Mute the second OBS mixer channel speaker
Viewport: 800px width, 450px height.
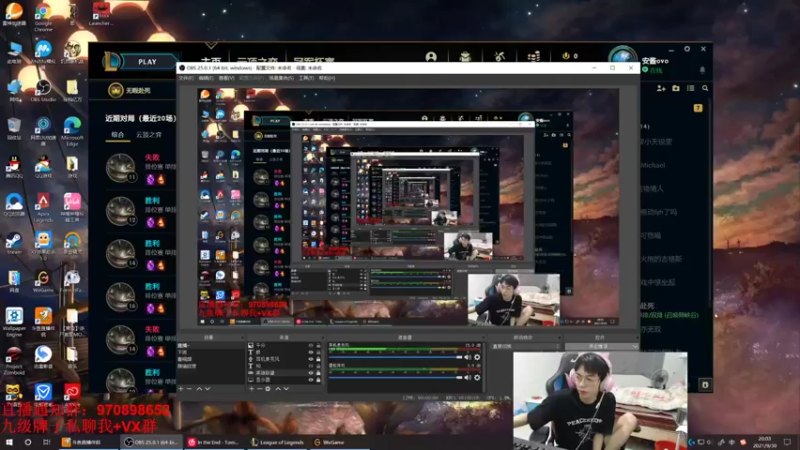click(x=468, y=378)
